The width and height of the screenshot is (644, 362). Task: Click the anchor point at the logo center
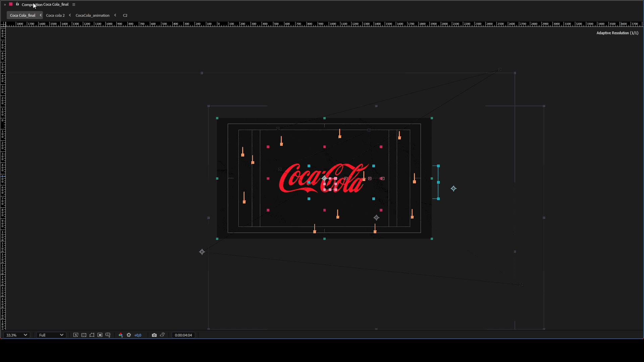click(x=324, y=178)
